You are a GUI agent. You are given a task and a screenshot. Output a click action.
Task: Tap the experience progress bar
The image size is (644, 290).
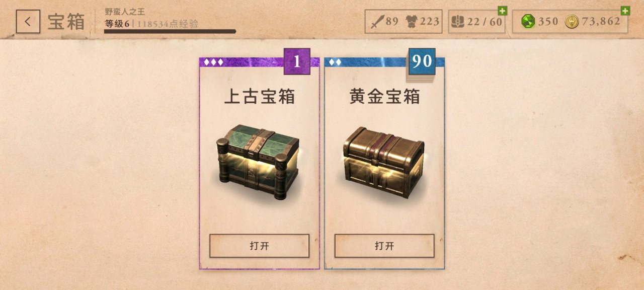pyautogui.click(x=170, y=31)
